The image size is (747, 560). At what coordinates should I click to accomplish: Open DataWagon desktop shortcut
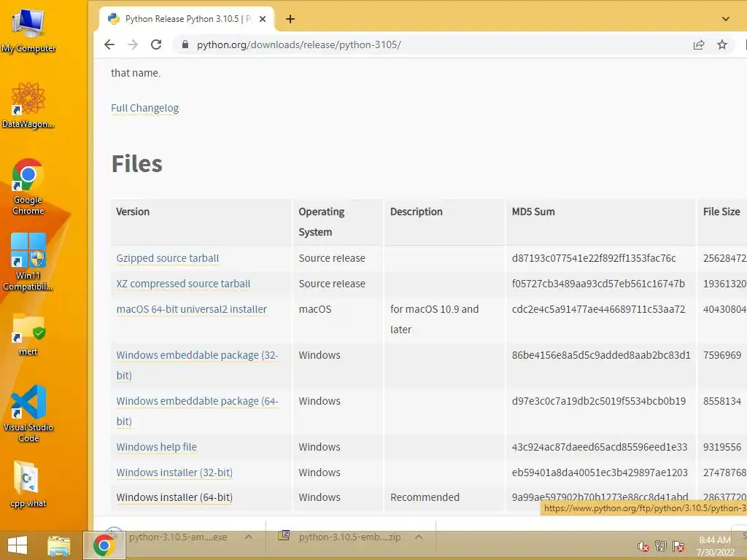click(x=28, y=105)
